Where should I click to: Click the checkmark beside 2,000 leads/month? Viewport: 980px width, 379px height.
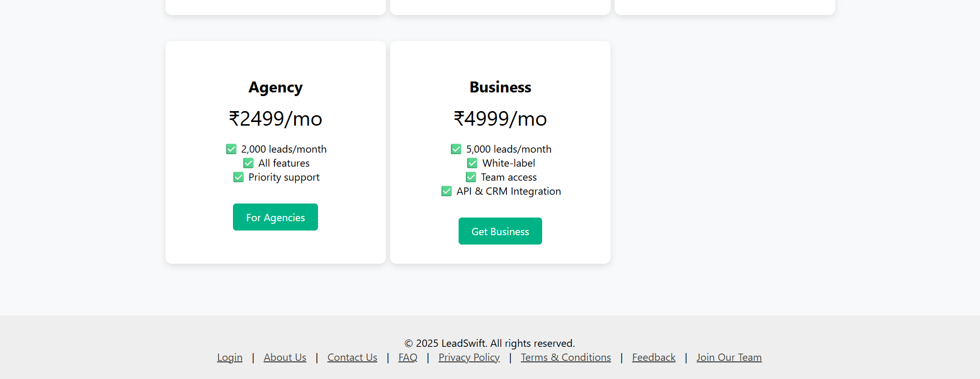pos(231,149)
